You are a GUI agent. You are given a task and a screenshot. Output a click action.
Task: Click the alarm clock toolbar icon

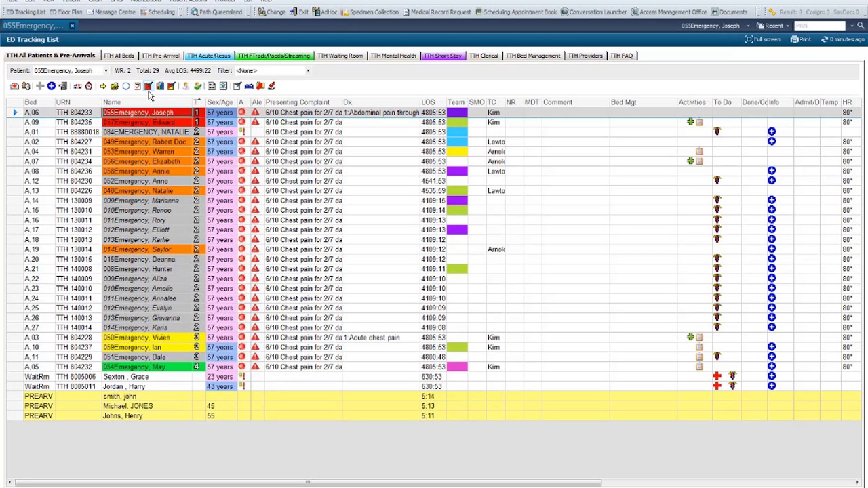[89, 86]
